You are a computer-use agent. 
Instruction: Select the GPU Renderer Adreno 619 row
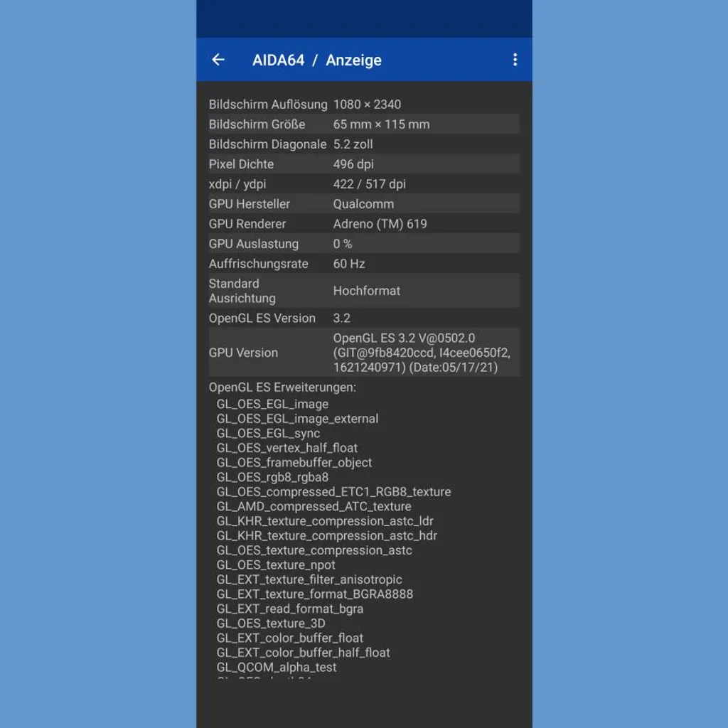364,224
